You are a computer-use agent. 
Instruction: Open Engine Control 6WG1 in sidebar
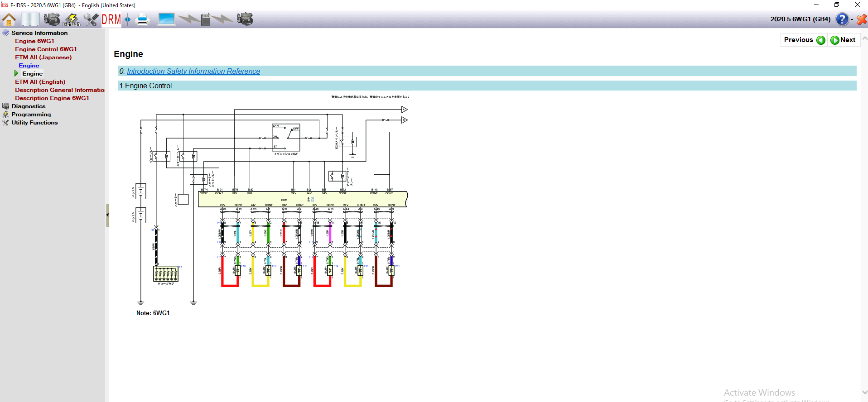[x=46, y=49]
